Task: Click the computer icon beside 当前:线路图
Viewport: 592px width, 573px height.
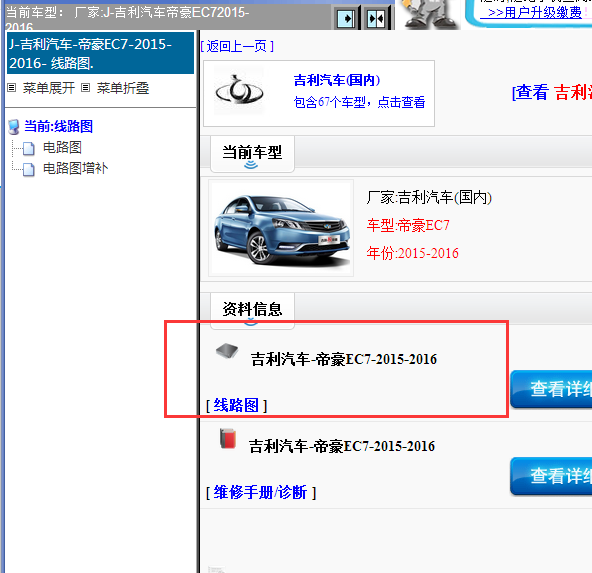Action: pos(14,127)
